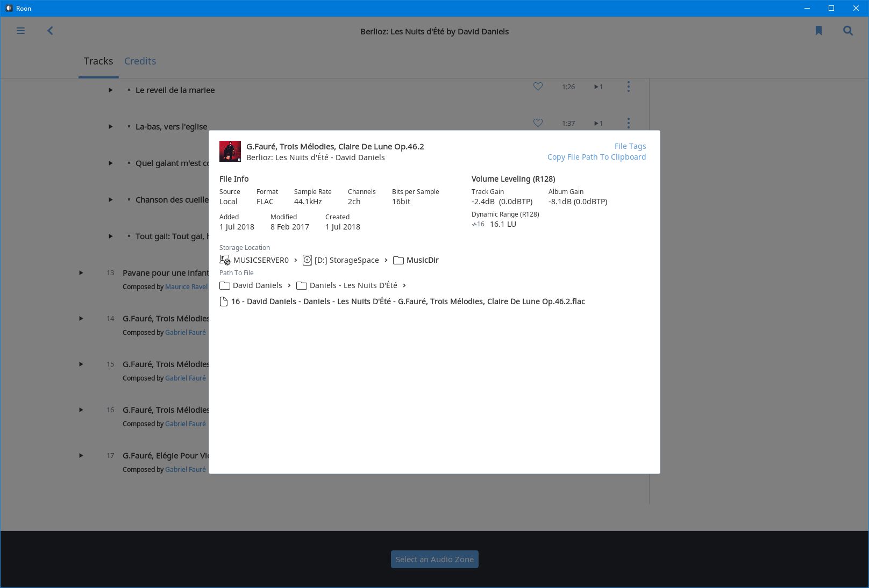Click Gabriel Fauré link on track 17

coord(186,470)
